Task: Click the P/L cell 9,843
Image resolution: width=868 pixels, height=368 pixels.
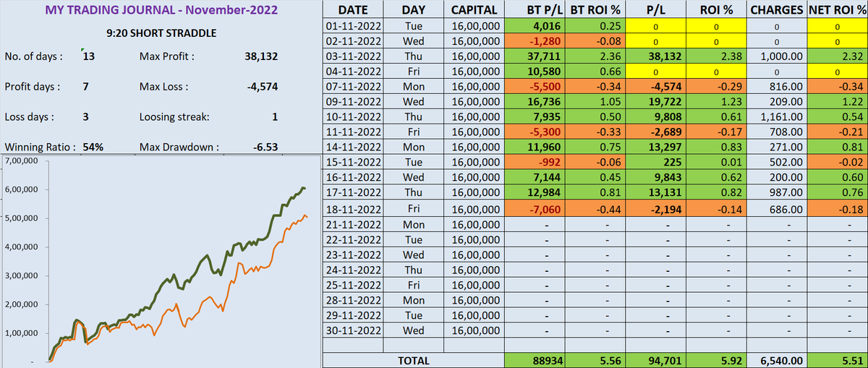Action: (x=658, y=177)
